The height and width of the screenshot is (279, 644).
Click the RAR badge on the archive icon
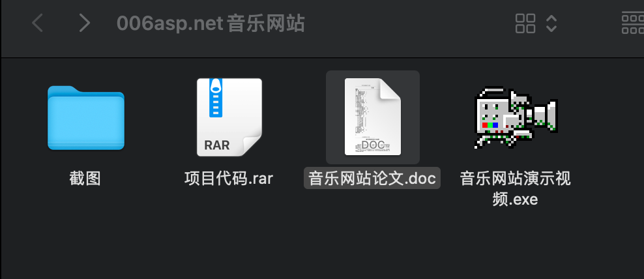coord(217,145)
